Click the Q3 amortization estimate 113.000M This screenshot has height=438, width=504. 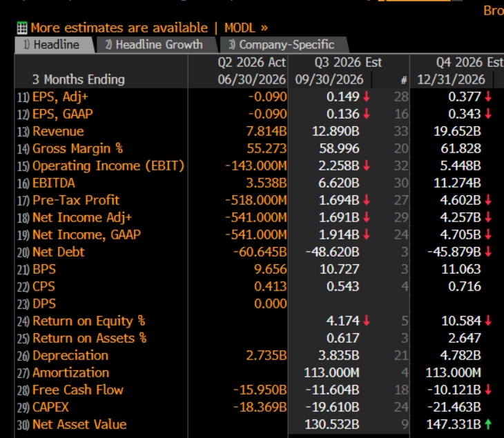click(x=331, y=372)
